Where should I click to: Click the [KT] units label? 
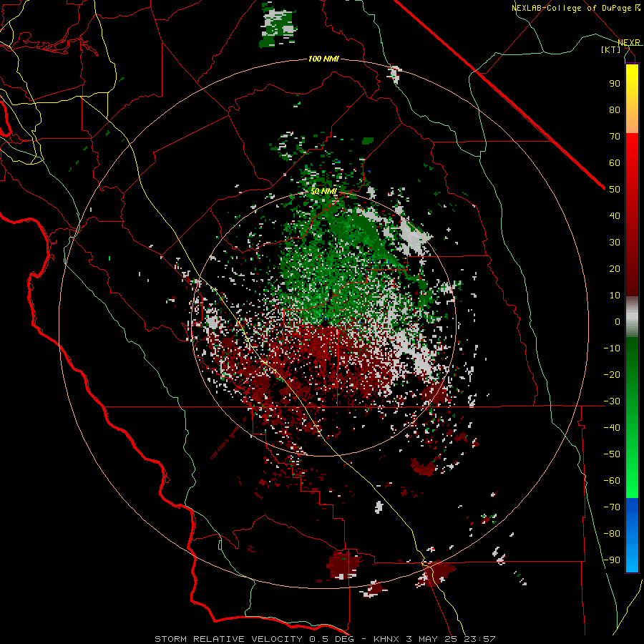click(x=611, y=49)
